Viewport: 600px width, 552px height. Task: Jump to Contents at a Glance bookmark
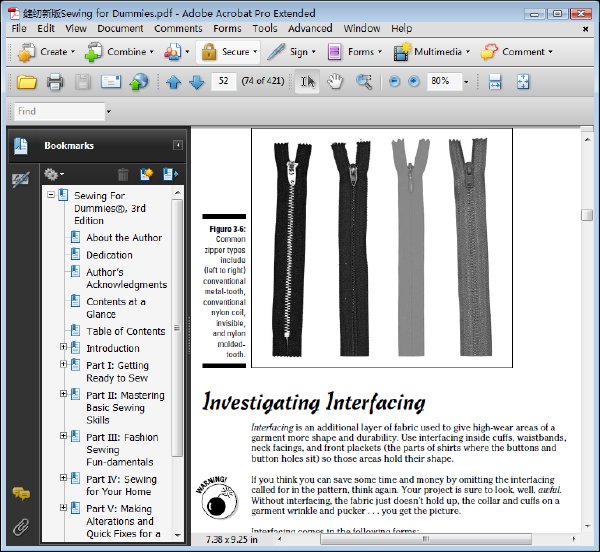click(116, 308)
